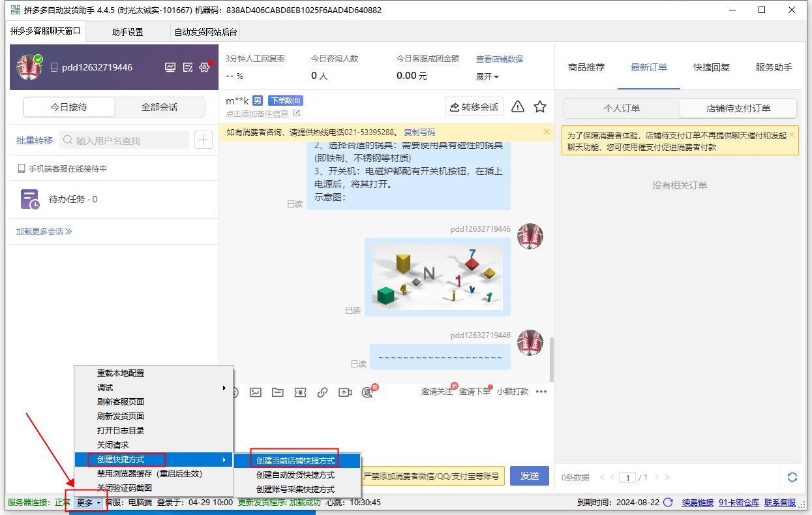812x515 pixels.
Task: Click the shop avatar with red sneakers
Action: click(x=29, y=67)
